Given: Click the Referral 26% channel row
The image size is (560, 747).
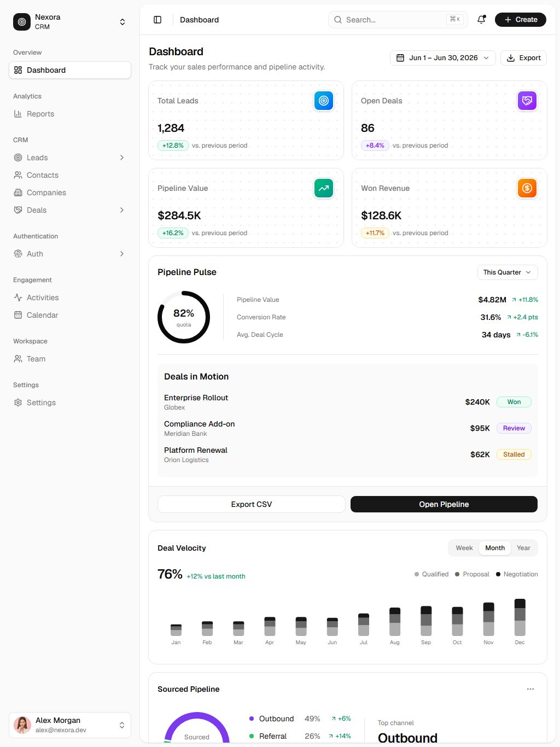Looking at the screenshot, I should (300, 736).
